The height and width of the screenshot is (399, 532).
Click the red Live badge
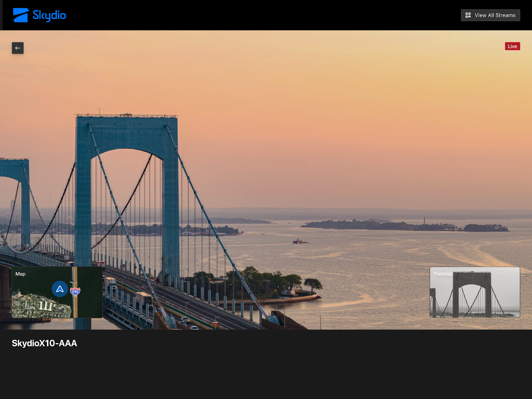tap(512, 46)
